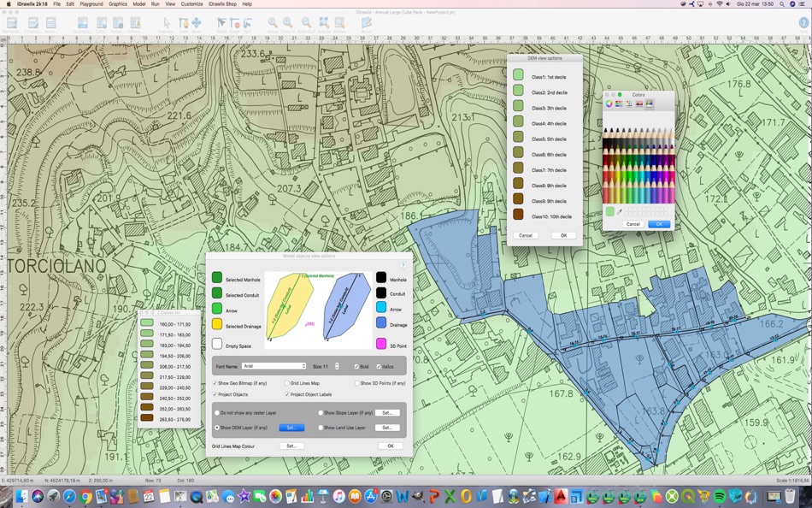Open the iDrawlix Shop menu
812x508 pixels.
pos(223,4)
